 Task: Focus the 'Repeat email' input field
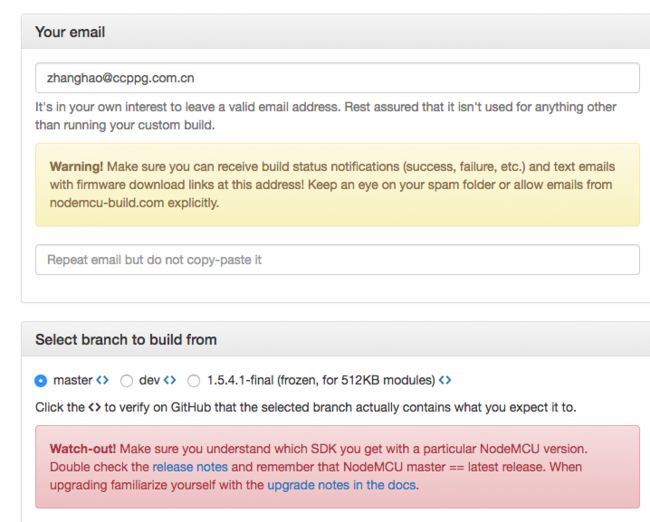pyautogui.click(x=337, y=260)
